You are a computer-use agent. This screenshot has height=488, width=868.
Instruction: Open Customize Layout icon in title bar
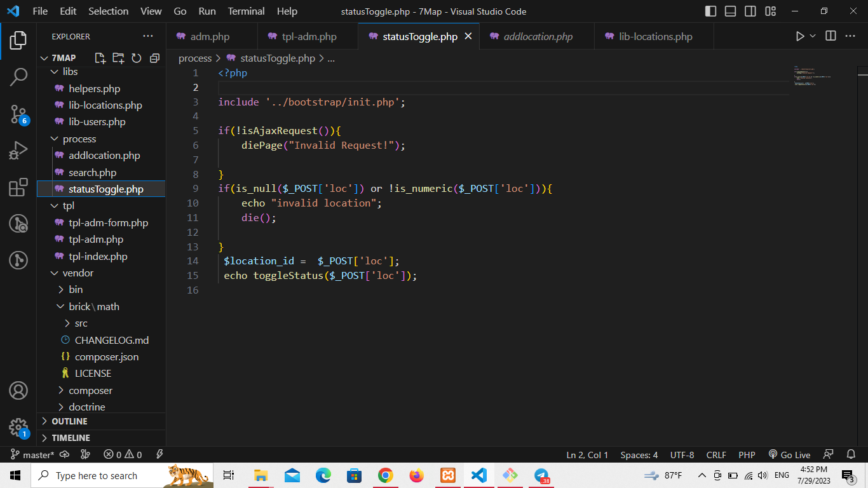click(771, 11)
